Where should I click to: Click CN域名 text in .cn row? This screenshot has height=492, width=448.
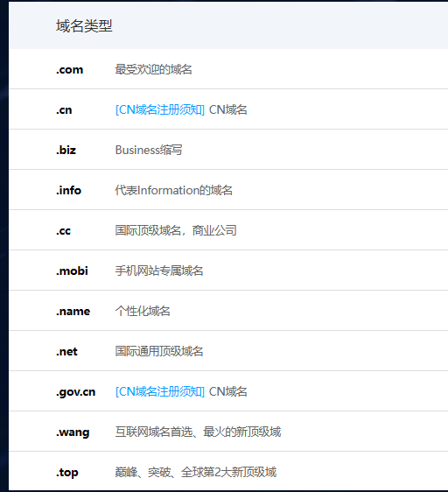click(x=228, y=109)
